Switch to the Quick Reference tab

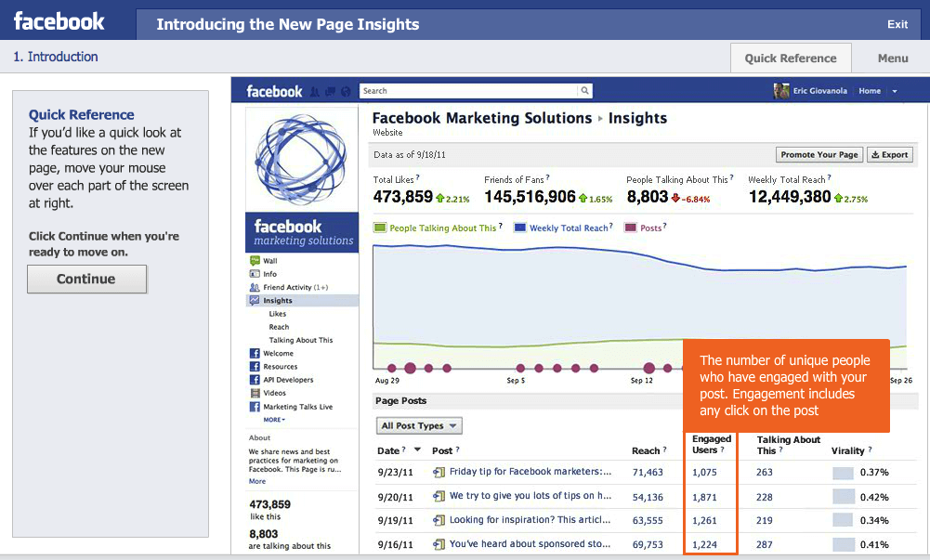[791, 58]
